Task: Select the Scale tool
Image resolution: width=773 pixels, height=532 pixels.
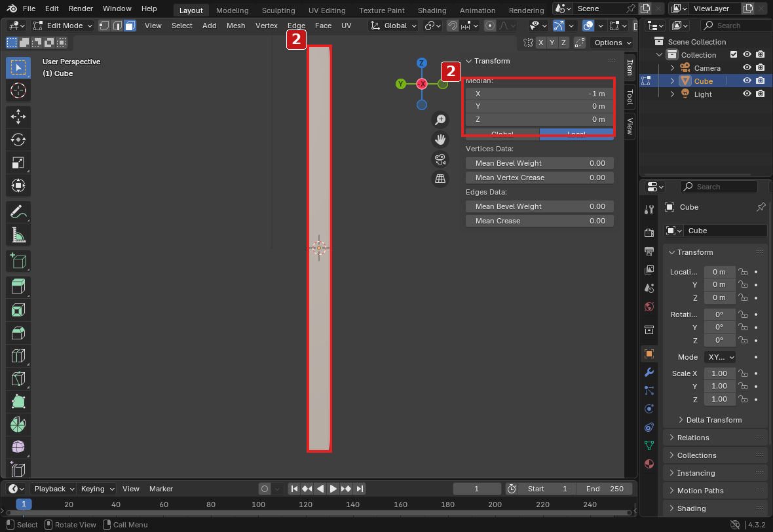Action: (18, 162)
